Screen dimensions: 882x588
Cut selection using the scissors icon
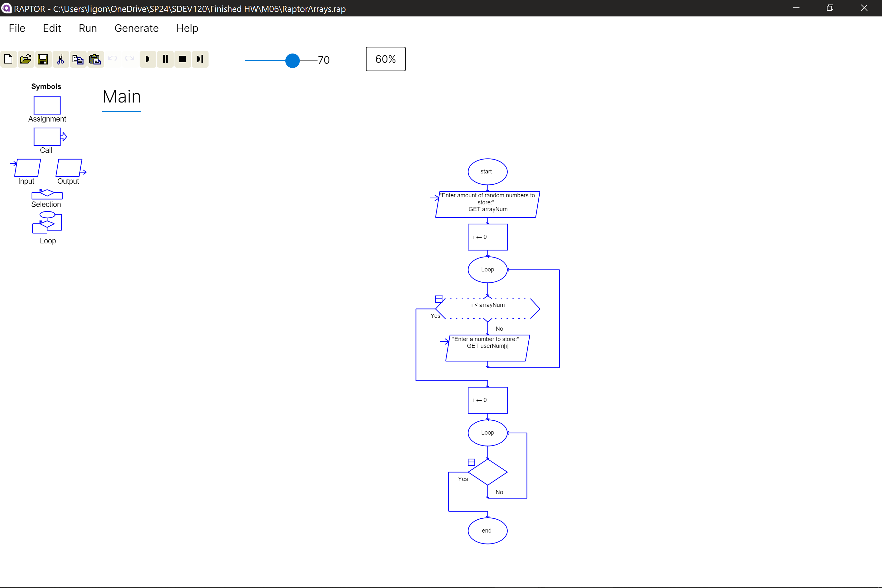click(x=60, y=59)
